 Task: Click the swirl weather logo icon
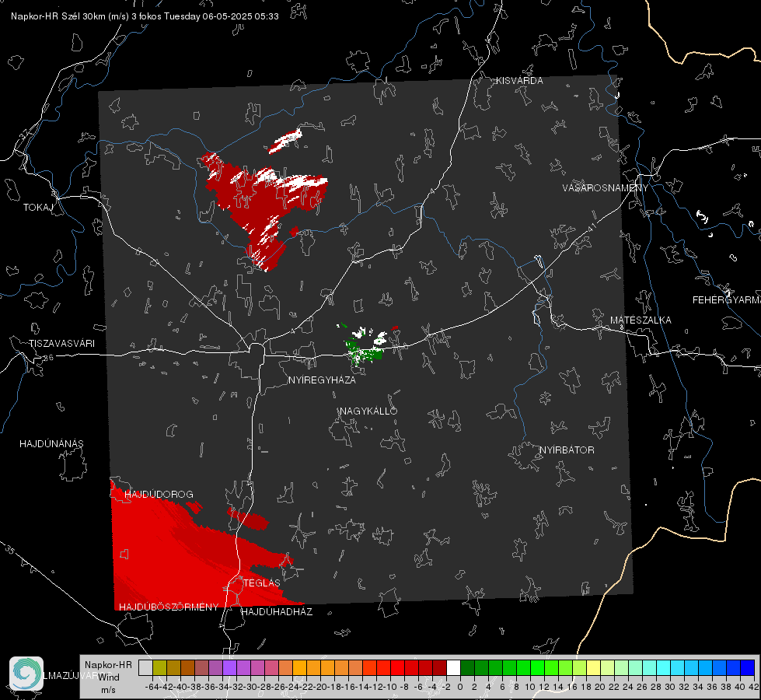click(26, 674)
